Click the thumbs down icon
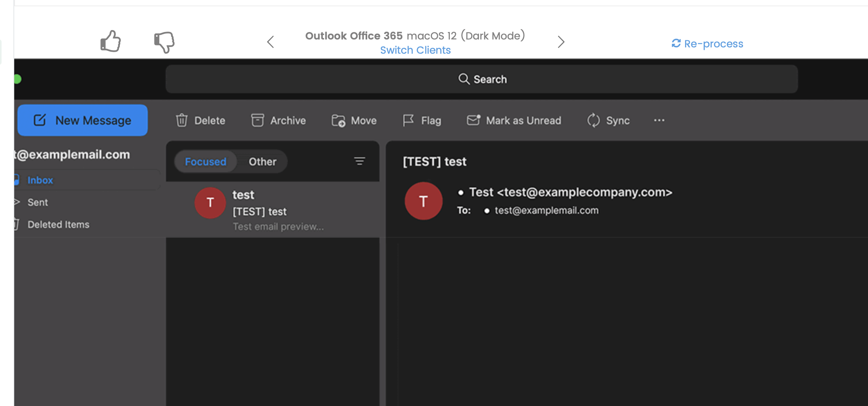Screen dimensions: 868x406 click(164, 42)
